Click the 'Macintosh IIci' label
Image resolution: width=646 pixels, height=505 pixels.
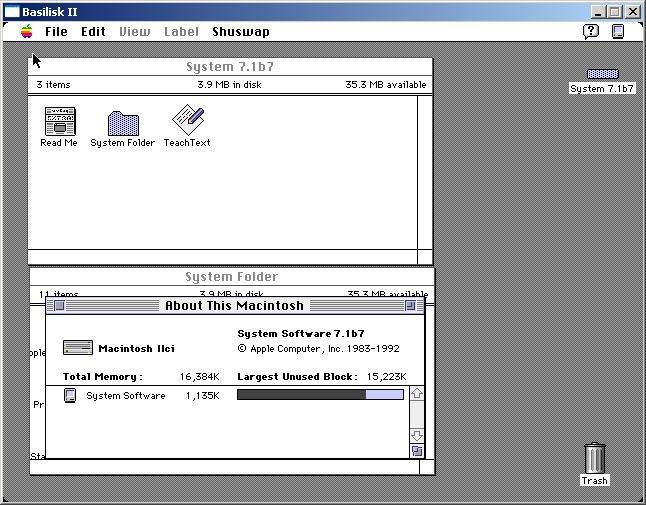coord(136,349)
